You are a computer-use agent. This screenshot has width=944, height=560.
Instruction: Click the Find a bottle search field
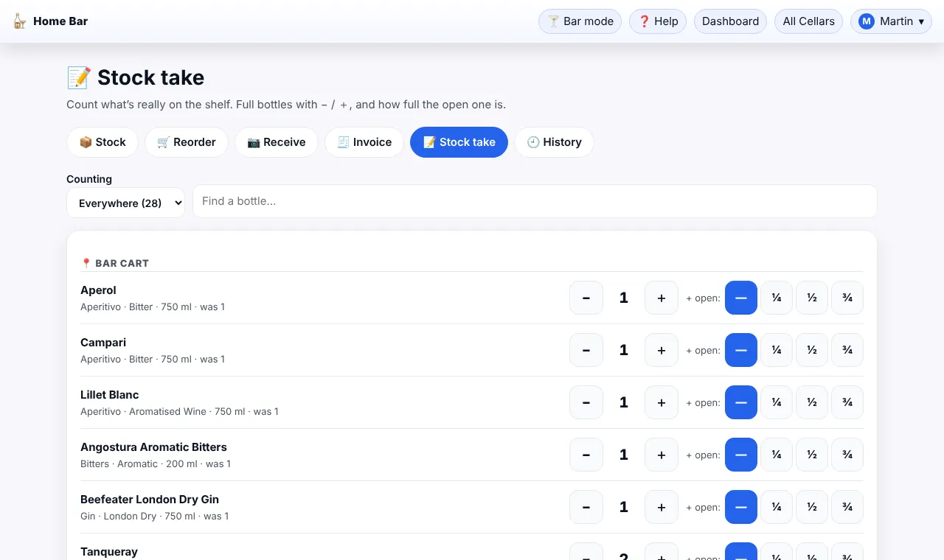click(535, 201)
